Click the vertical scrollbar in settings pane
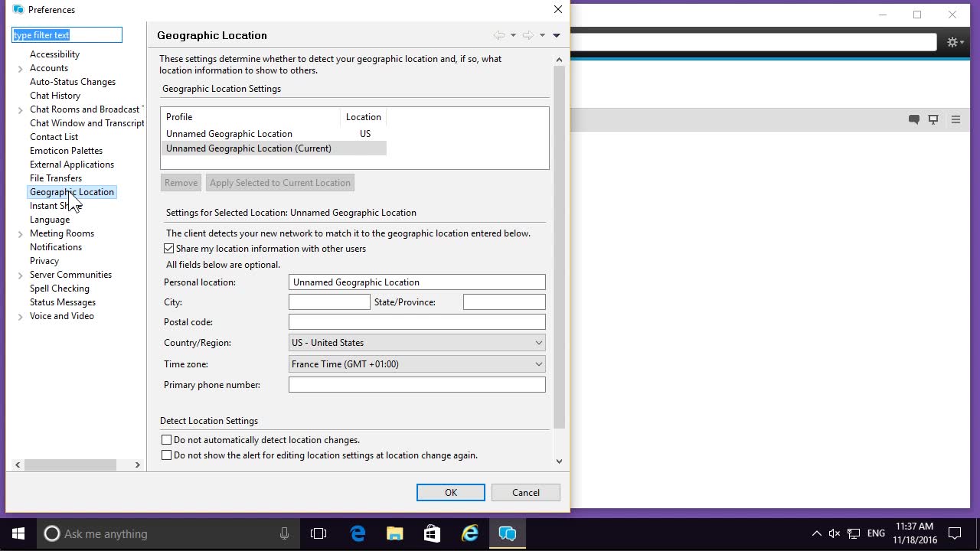This screenshot has height=551, width=980. (x=559, y=245)
